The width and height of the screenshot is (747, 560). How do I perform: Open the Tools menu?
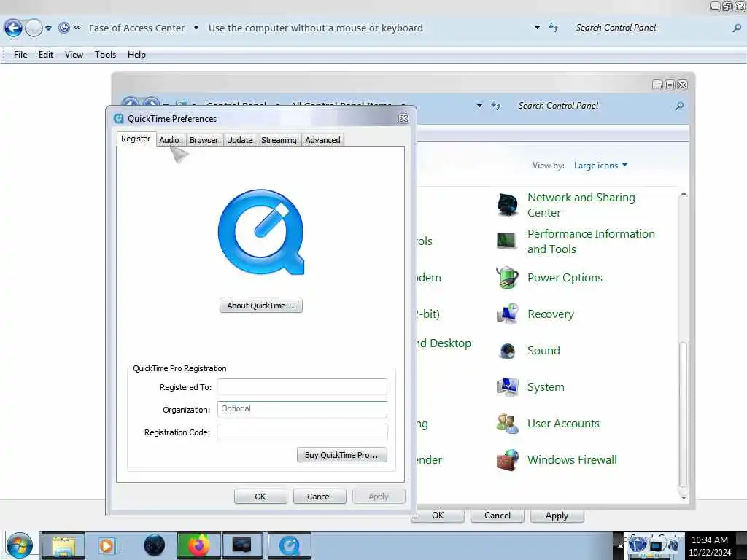click(x=105, y=54)
